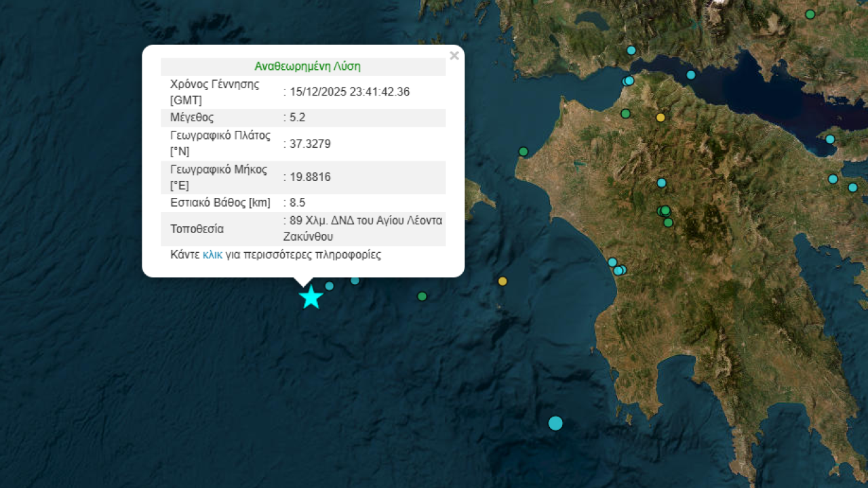Select the green marker in top-right corner
Screen dimensions: 868x488
coord(810,14)
